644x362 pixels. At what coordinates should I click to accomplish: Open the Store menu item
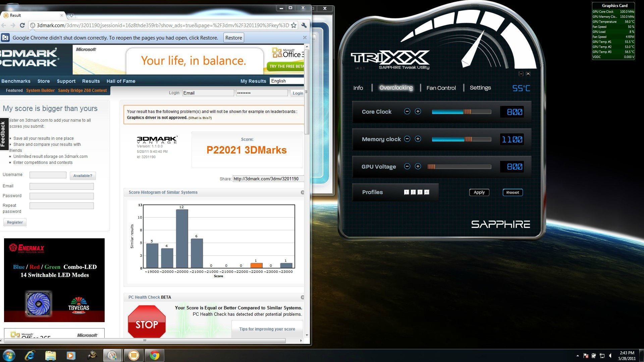pos(44,81)
